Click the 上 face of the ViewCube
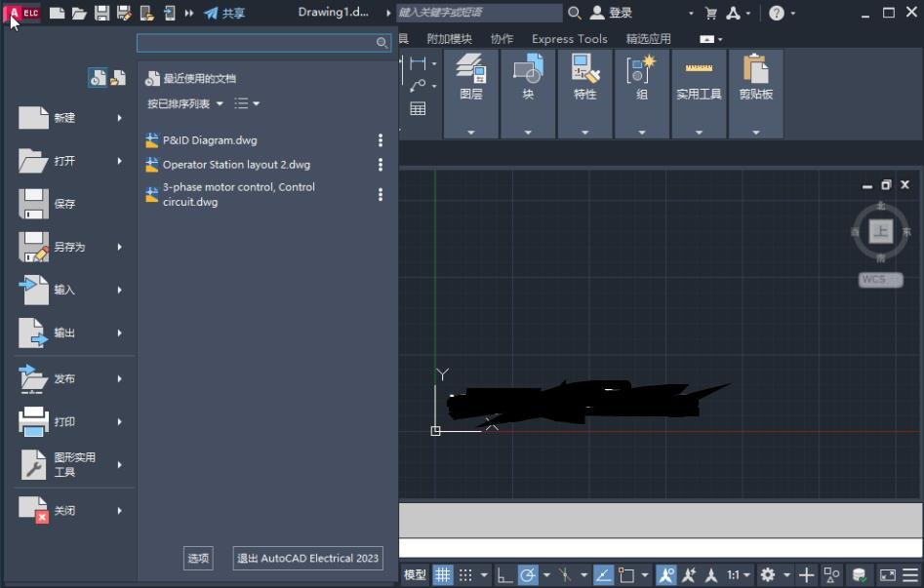Screen dimensions: 924x588 [880, 231]
